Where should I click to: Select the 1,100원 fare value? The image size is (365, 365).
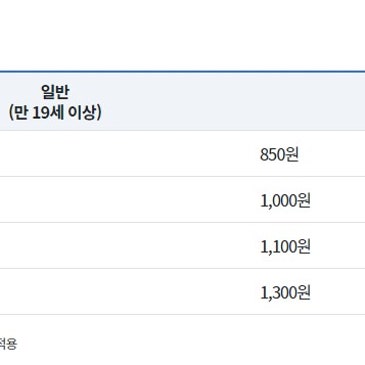coord(285,247)
